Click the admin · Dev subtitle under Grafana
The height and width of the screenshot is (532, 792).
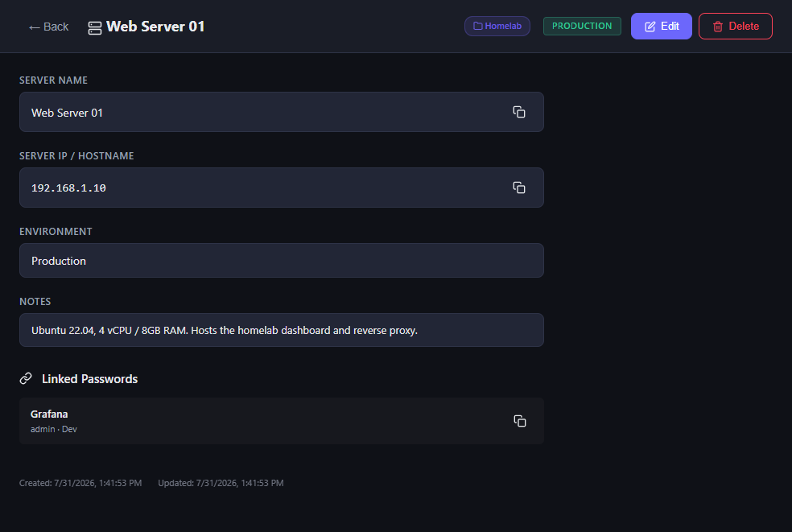tap(54, 429)
